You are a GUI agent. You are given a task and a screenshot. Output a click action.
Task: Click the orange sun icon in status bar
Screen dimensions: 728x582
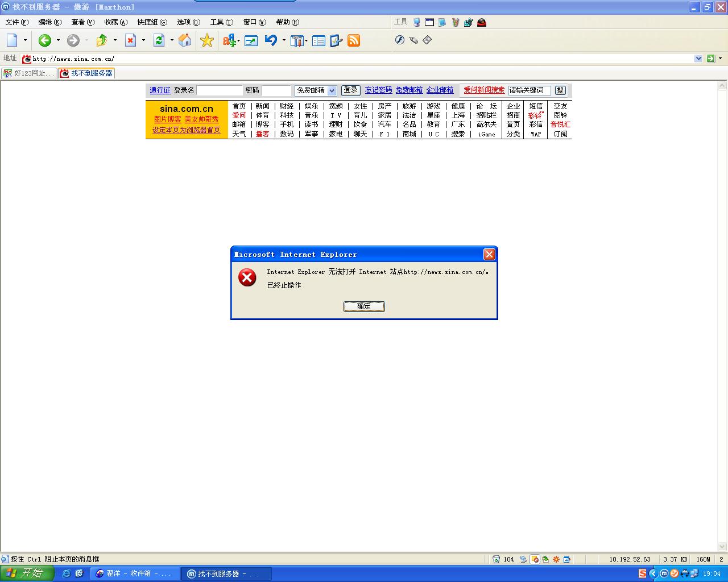[556, 559]
